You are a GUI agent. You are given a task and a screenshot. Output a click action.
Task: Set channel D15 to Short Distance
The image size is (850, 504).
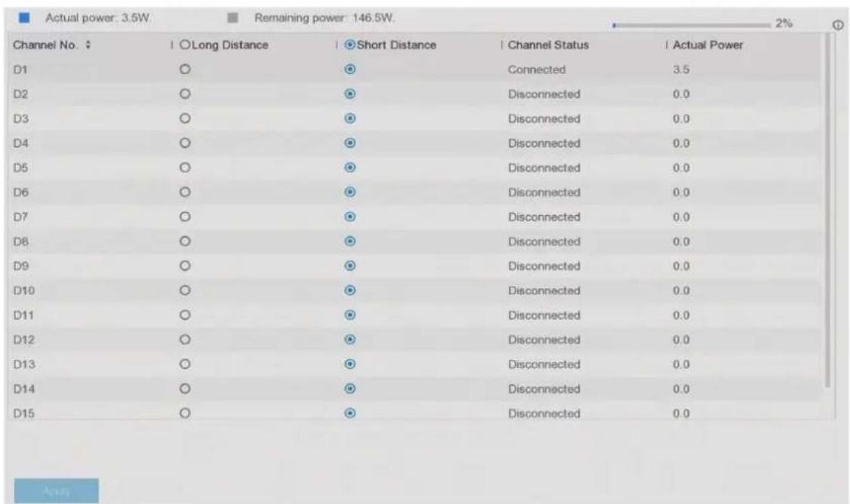tap(350, 413)
